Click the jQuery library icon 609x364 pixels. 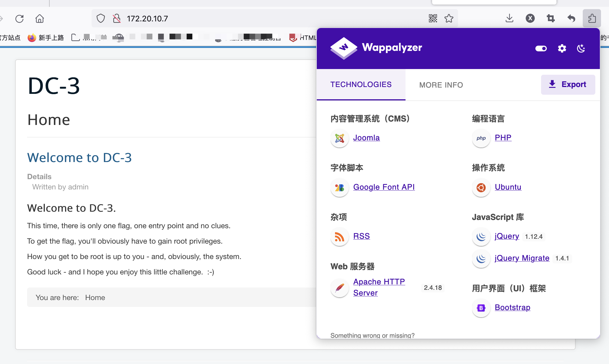click(x=481, y=237)
